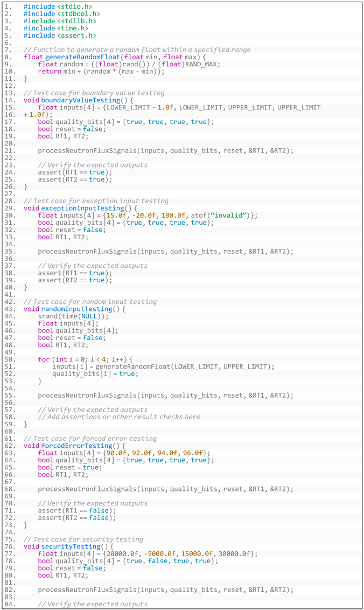Click the #include <stdbool.h> directive
This screenshot has height=610, width=364.
(x=61, y=13)
